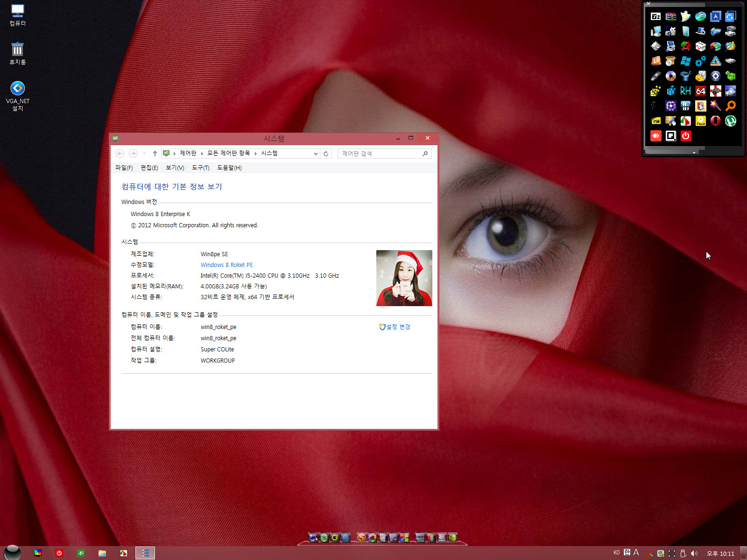This screenshot has width=747, height=560.
Task: Select the active 시스템 taskbar button
Action: click(x=145, y=553)
